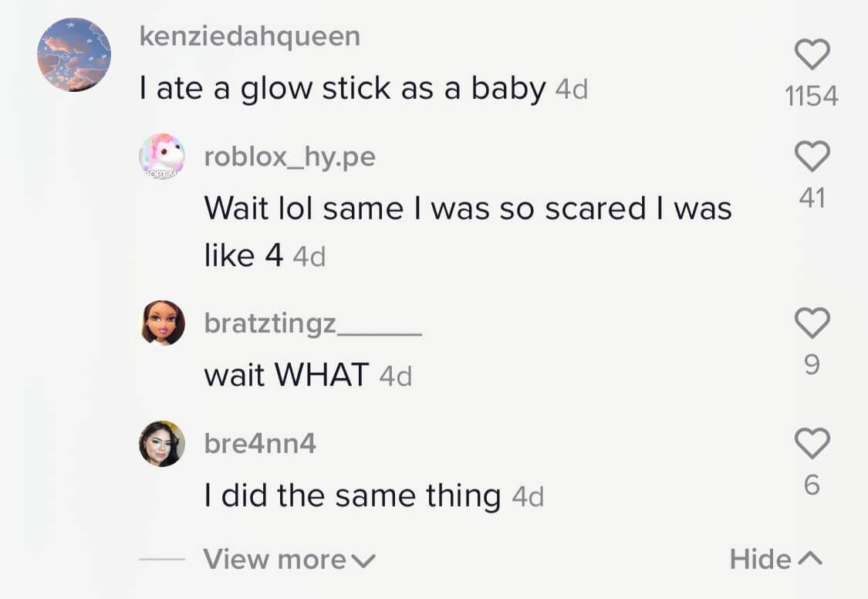
Task: Open bratztingz doll avatar
Action: [162, 323]
